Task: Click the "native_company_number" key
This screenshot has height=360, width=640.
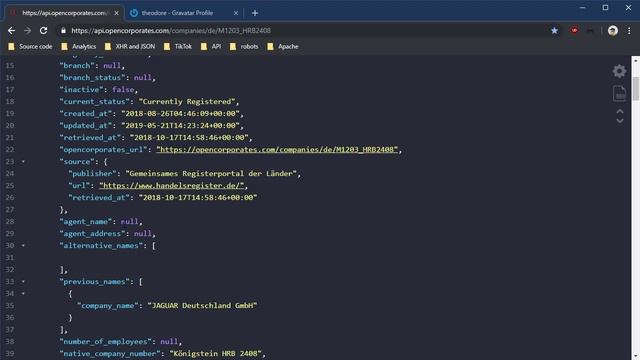Action: point(110,353)
